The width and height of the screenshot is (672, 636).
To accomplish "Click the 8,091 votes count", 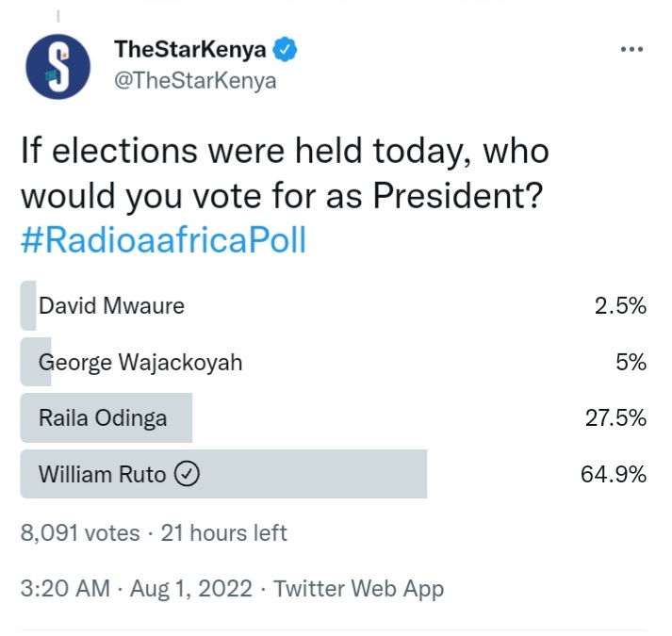I will [80, 533].
